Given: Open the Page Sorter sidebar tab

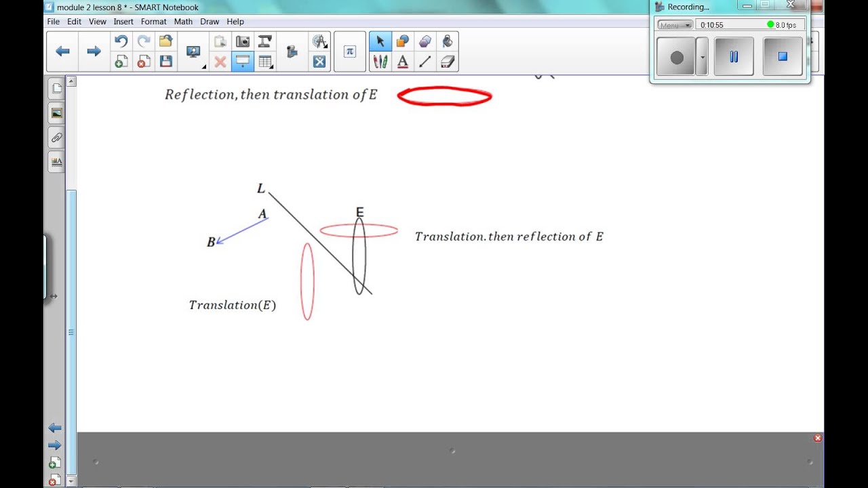Looking at the screenshot, I should coord(56,88).
